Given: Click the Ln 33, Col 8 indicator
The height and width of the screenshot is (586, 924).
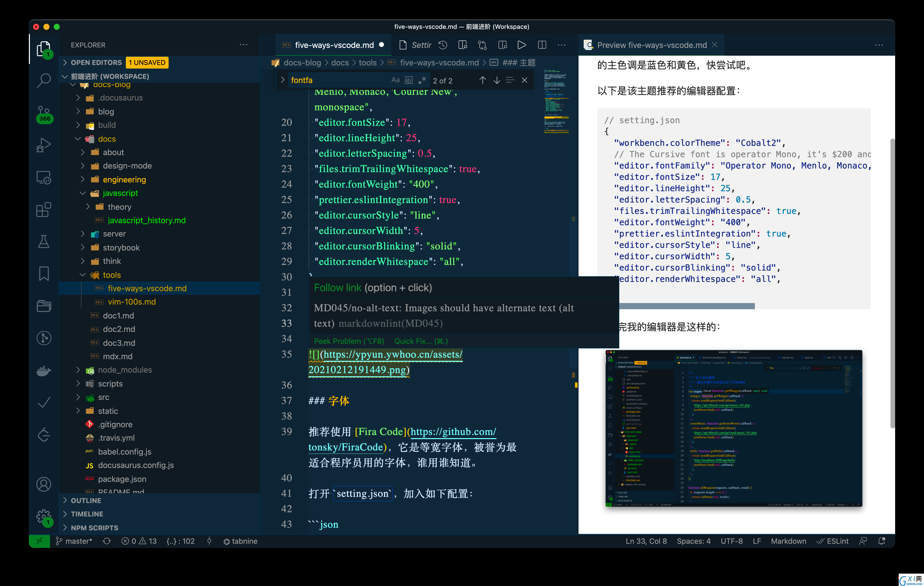Looking at the screenshot, I should click(x=646, y=541).
